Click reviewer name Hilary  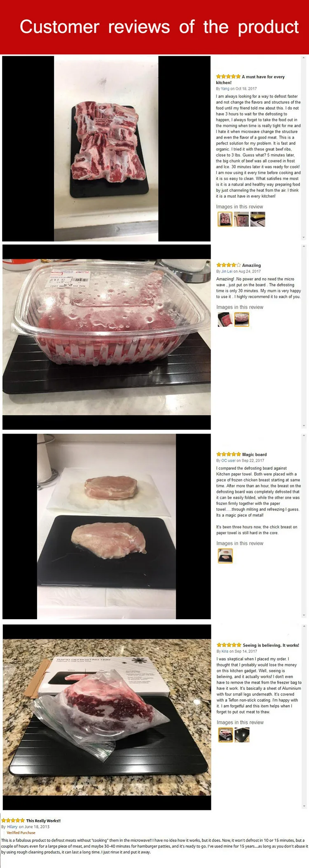[12, 827]
